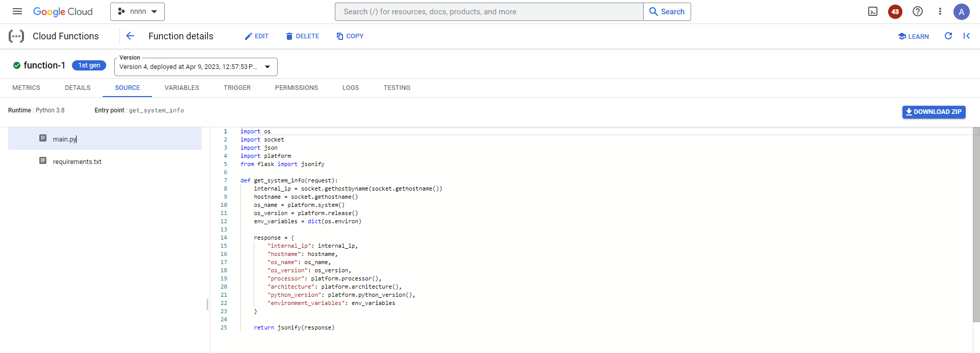The width and height of the screenshot is (980, 353).
Task: Click the green function status checkmark
Action: (17, 65)
